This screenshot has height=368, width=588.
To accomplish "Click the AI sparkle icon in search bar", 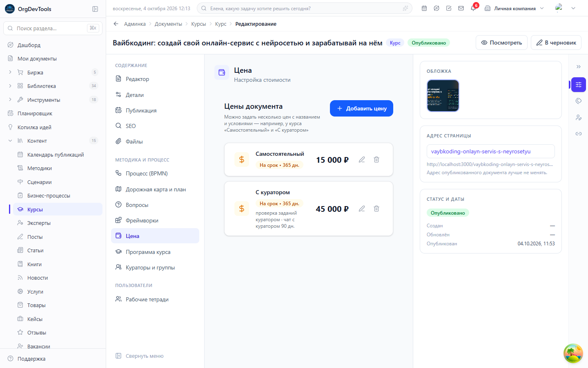I will 405,8.
